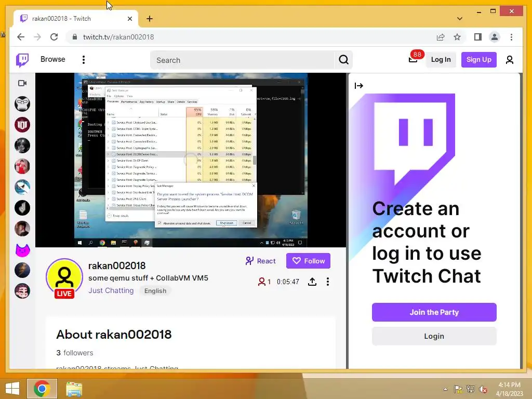The width and height of the screenshot is (532, 399).
Task: Open the tab search chevron dropdown
Action: pos(460,19)
